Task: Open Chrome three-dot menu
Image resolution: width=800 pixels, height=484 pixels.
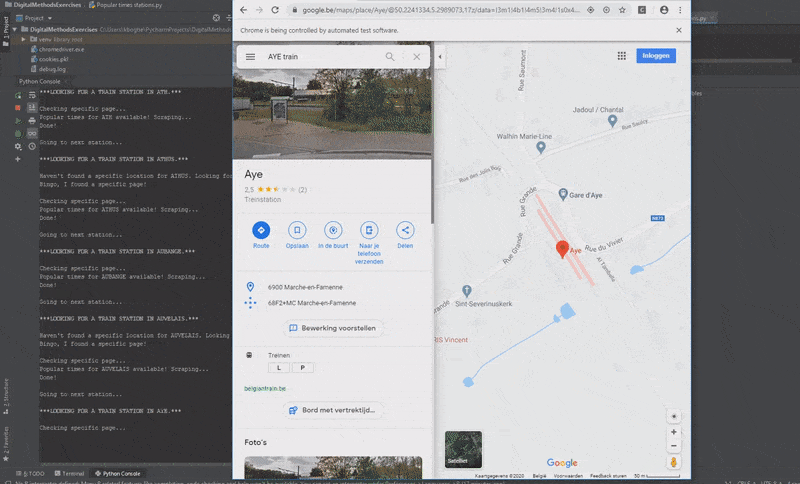Action: [x=680, y=10]
